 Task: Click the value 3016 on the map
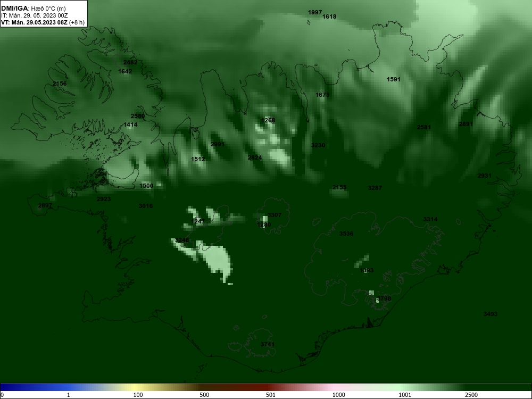[146, 205]
